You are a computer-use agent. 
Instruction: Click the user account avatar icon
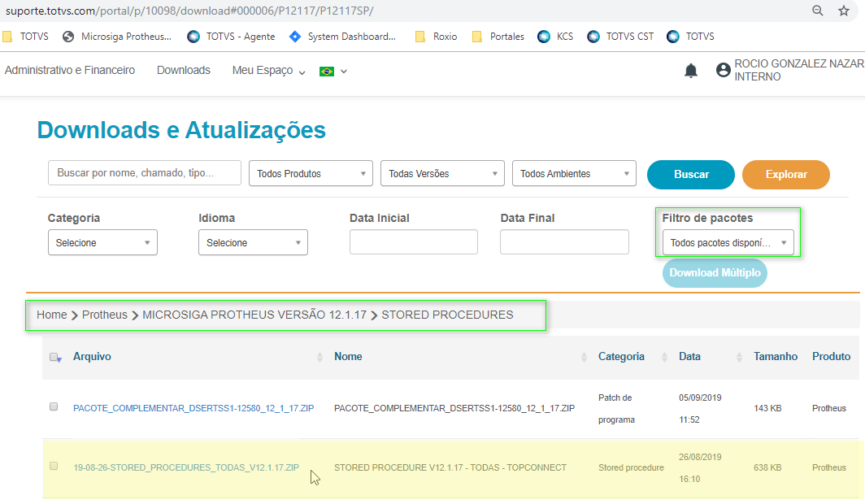723,70
